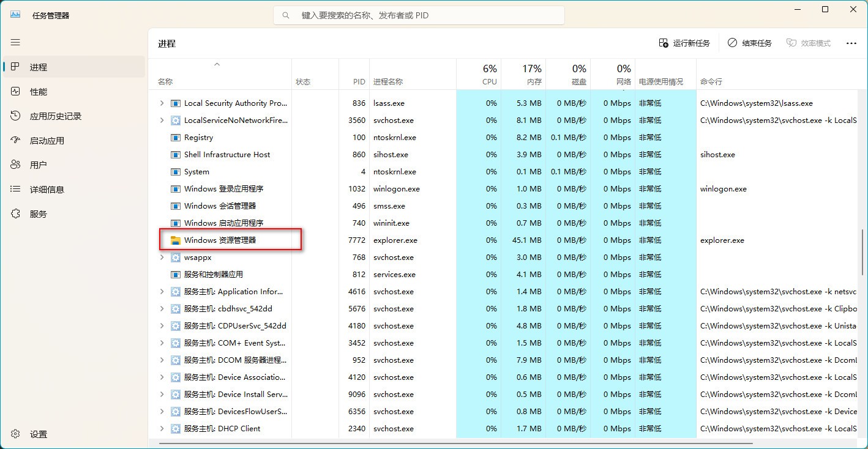Click the 服务主机: cbdhsvc_542dd gear icon

pos(176,309)
